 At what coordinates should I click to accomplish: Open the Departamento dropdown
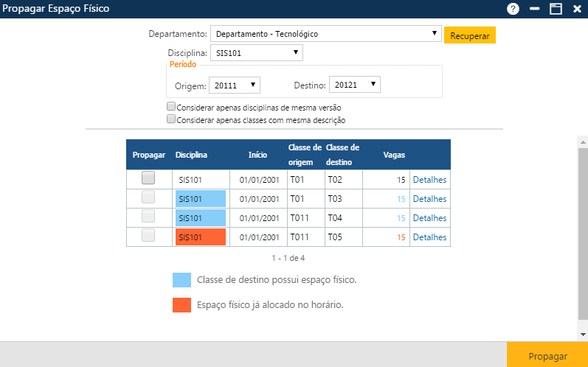325,34
